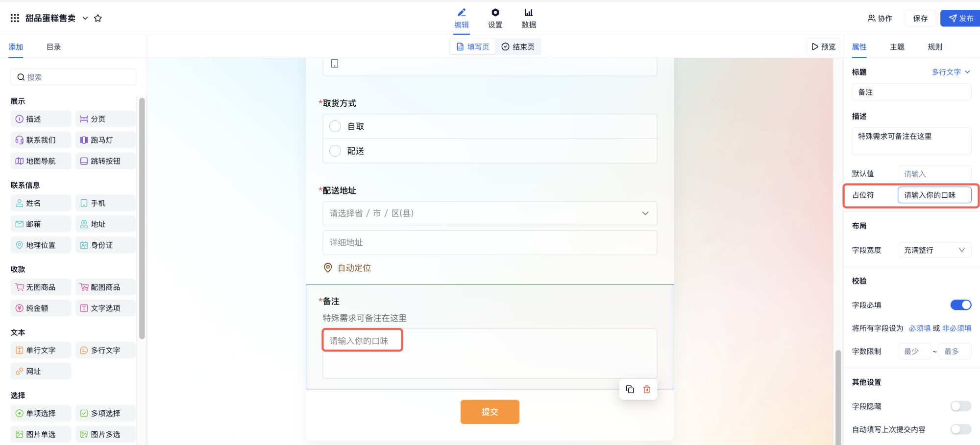Open the 数据 data tab
Image resolution: width=980 pixels, height=445 pixels.
[x=529, y=19]
